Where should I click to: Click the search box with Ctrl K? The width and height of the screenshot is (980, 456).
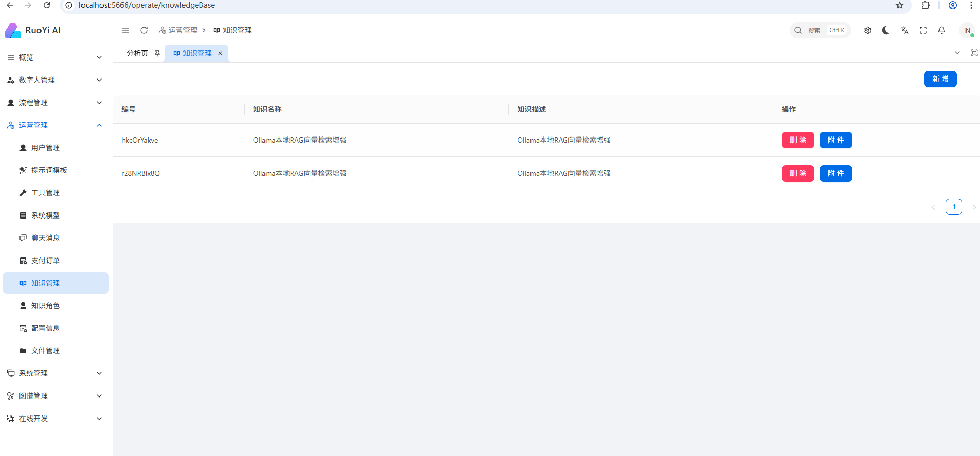coord(820,30)
